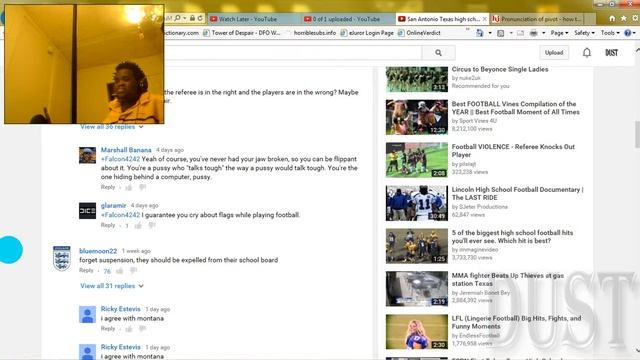640x360 pixels.
Task: Open YouTube notifications bell
Action: [587, 53]
